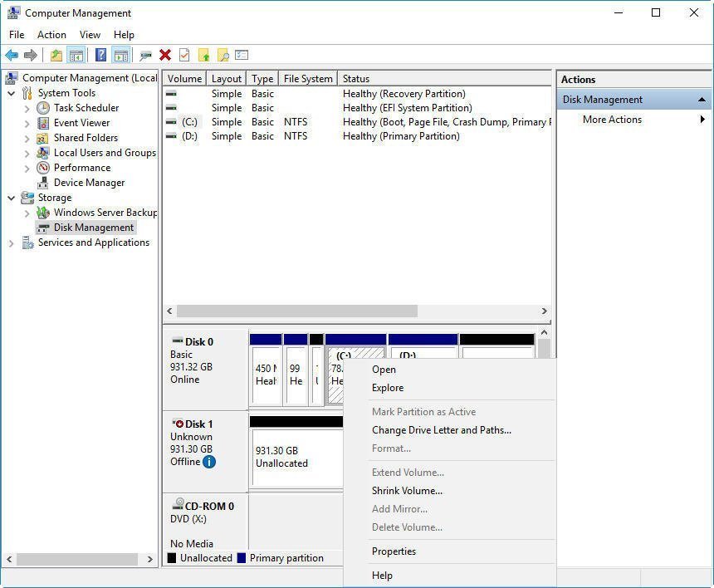Click the volume list horizontal scrollbar thumb
This screenshot has height=588, width=714.
coord(297,311)
